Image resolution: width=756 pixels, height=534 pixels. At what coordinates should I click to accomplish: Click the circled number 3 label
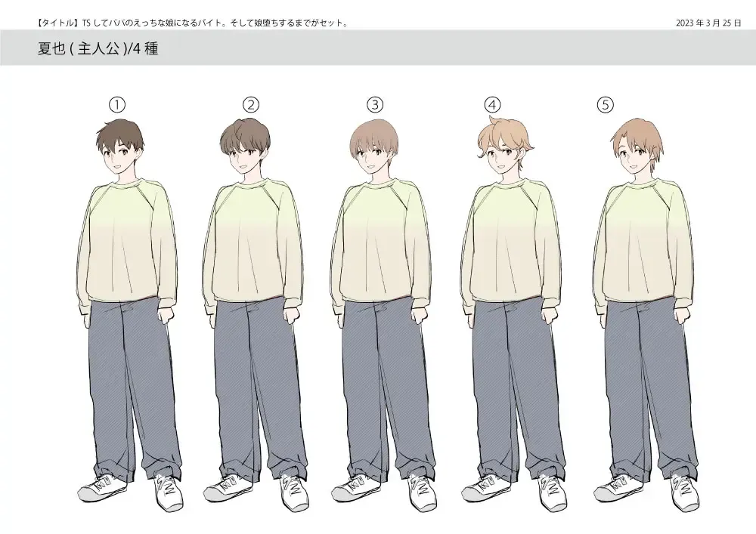[x=376, y=104]
